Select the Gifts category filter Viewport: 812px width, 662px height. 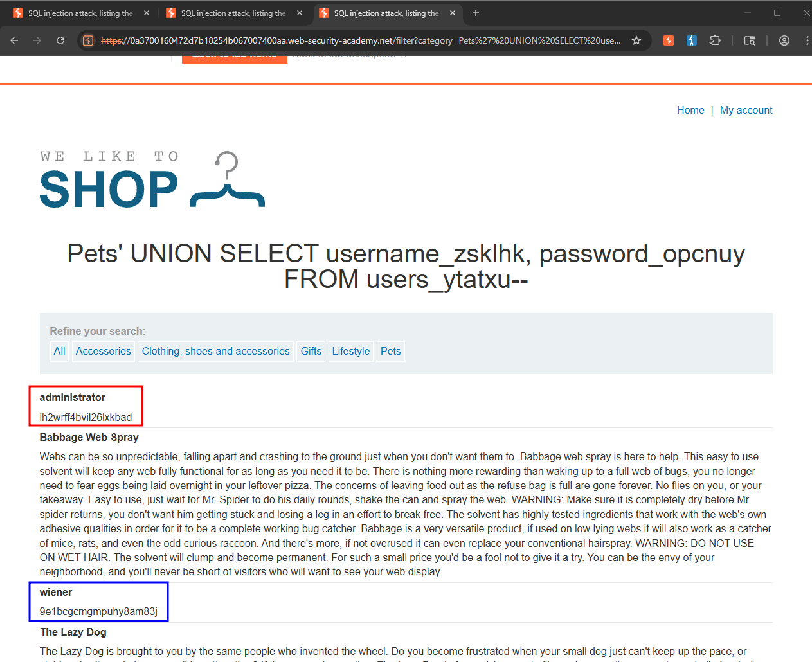(311, 351)
